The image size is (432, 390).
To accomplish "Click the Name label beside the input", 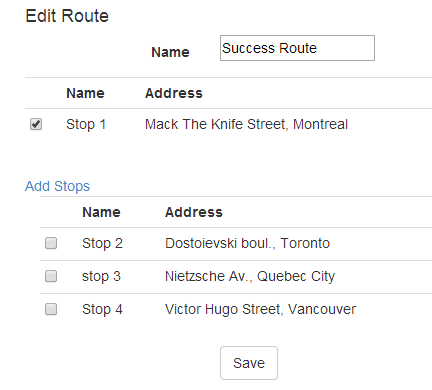I will pos(170,52).
